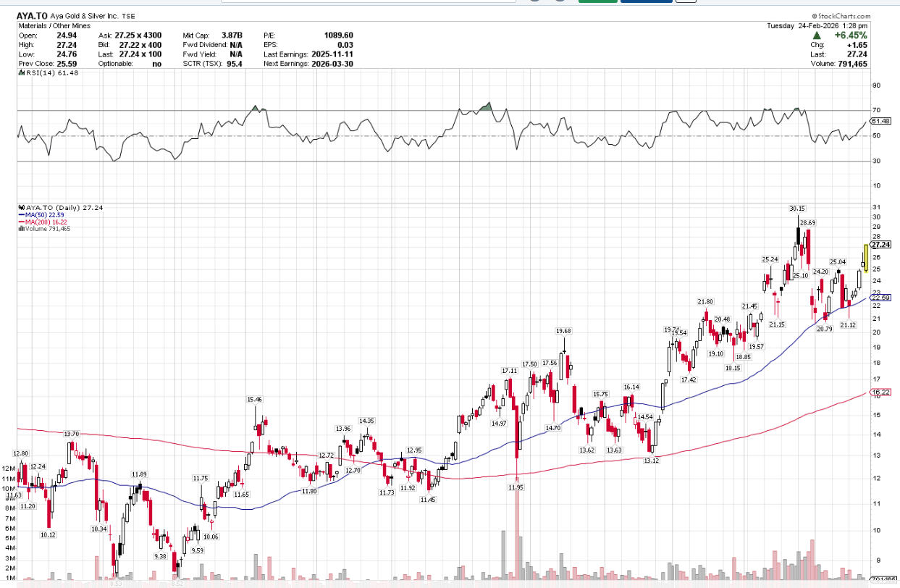Click the Materials / Other Mines sector text
The image size is (900, 588).
click(54, 26)
